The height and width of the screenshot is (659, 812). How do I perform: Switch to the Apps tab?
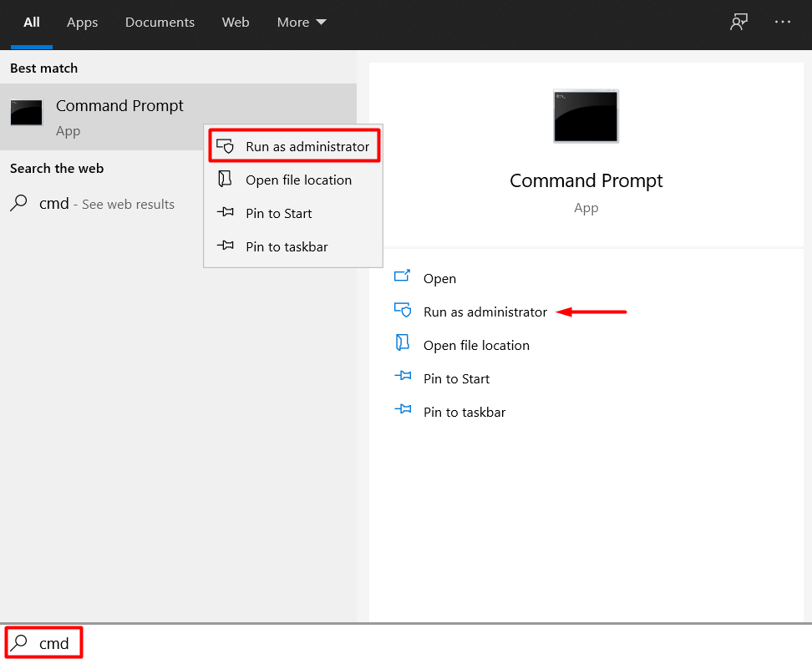82,23
